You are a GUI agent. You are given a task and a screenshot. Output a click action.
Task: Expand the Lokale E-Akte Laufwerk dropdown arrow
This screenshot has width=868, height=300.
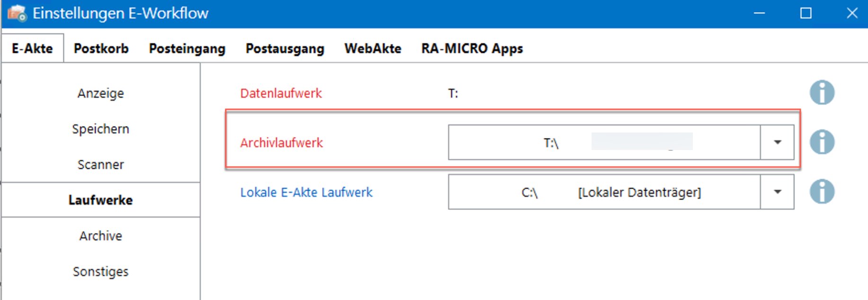click(x=777, y=192)
